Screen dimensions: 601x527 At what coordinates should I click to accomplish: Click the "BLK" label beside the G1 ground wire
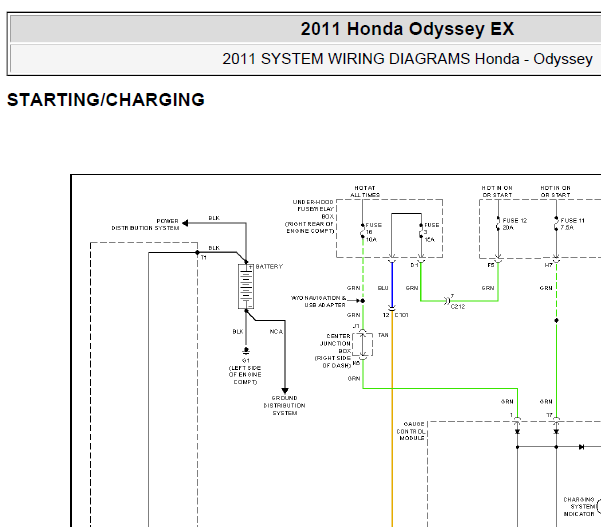(x=238, y=332)
